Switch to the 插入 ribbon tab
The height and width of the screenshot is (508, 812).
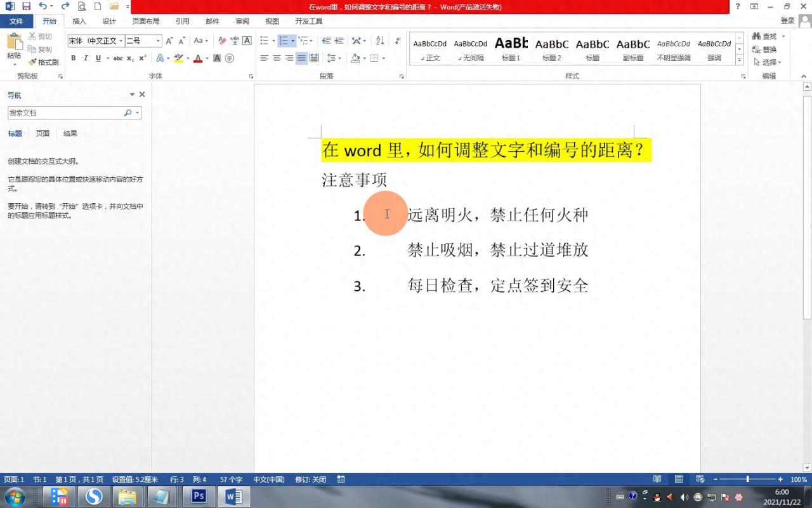[x=79, y=21]
